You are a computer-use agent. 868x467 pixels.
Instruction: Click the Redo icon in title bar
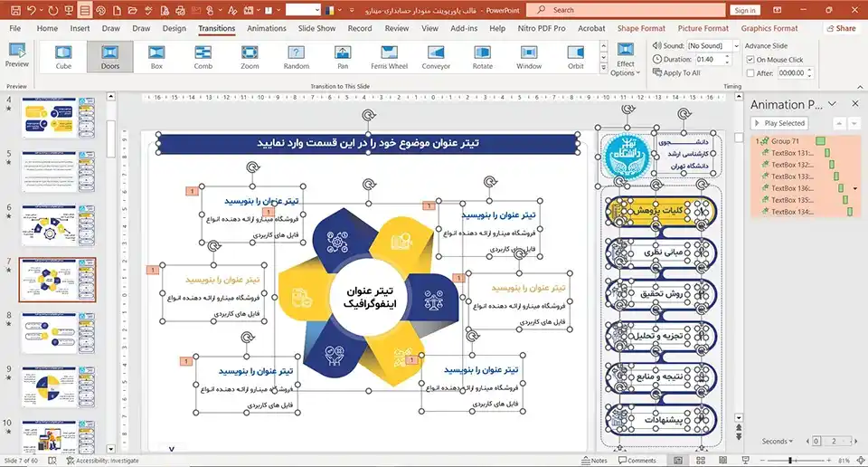point(53,10)
